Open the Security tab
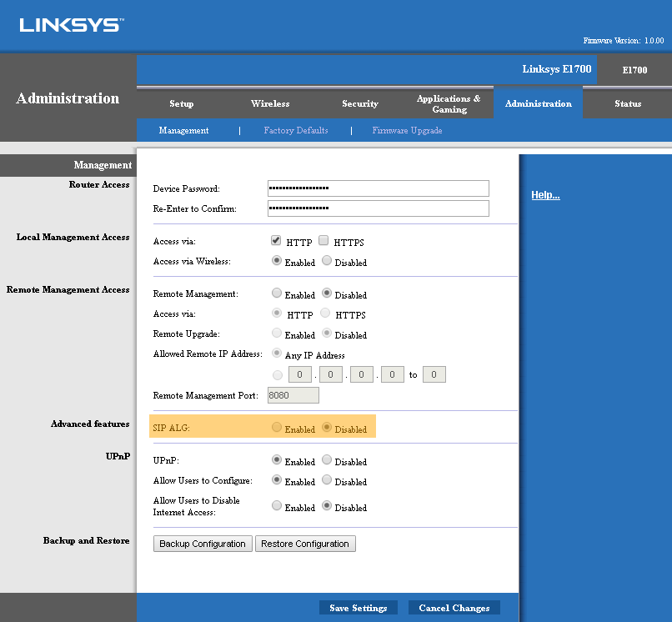This screenshot has height=622, width=672. click(360, 103)
